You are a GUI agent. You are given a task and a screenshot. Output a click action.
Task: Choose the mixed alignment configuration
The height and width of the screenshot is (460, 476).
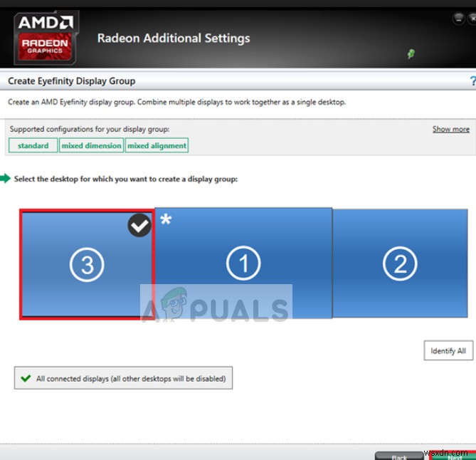(157, 145)
